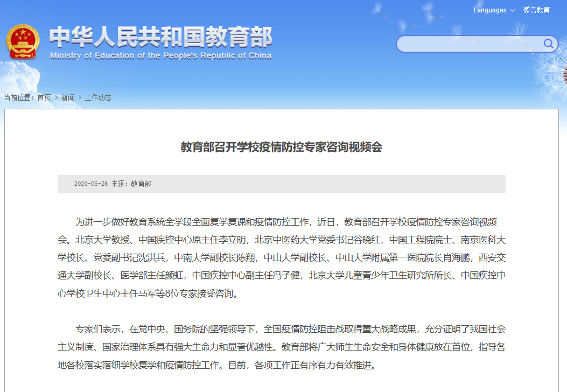
Task: Go to 首页 in breadcrumb
Action: (44, 97)
